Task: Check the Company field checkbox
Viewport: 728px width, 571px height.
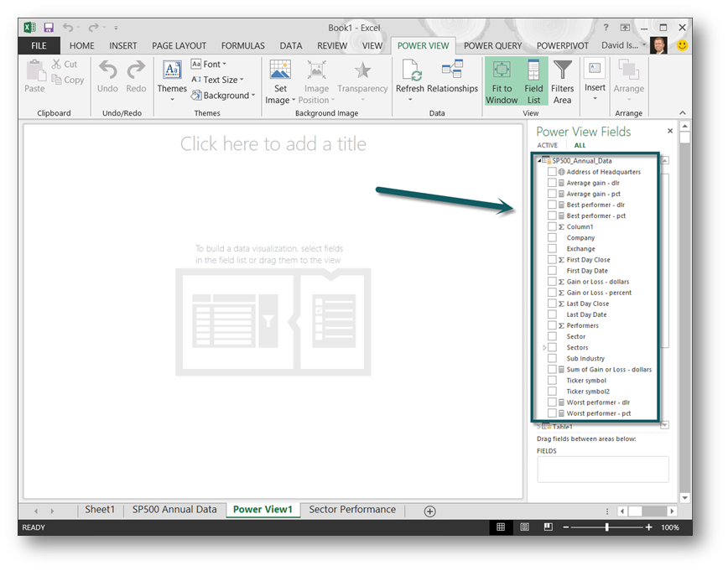Action: (x=552, y=237)
